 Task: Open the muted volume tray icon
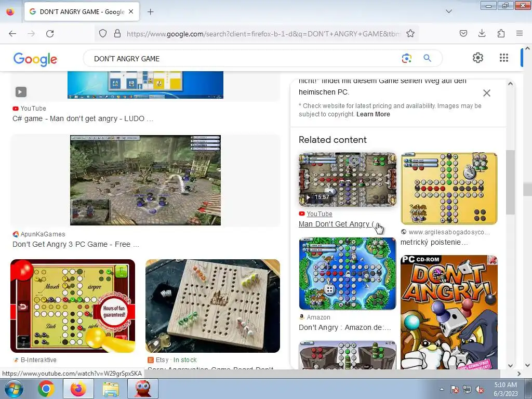coord(480,389)
